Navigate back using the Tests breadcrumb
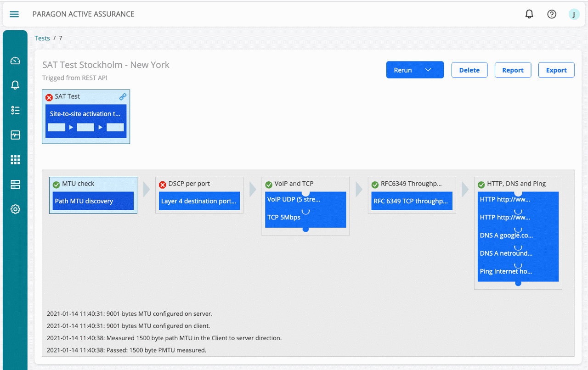This screenshot has height=370, width=588. [x=42, y=38]
